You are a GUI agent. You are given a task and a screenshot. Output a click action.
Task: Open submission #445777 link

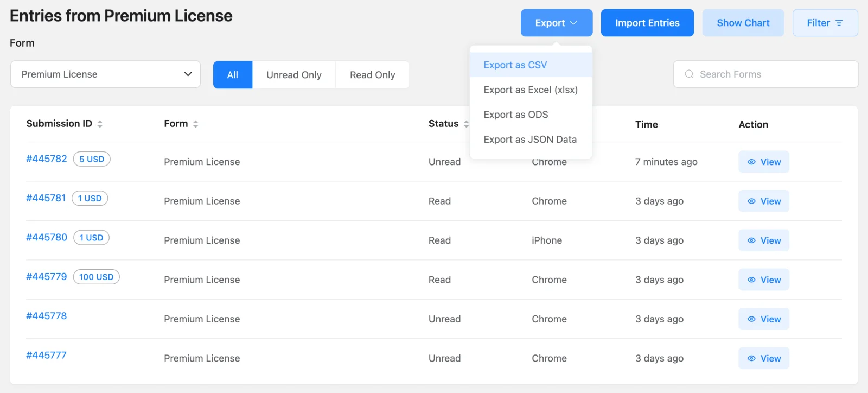click(47, 356)
